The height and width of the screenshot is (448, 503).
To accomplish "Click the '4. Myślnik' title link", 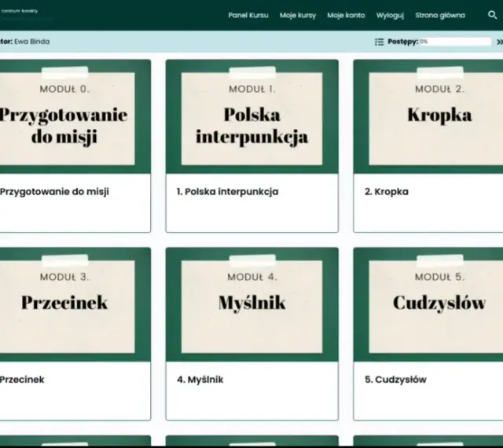I will 200,380.
